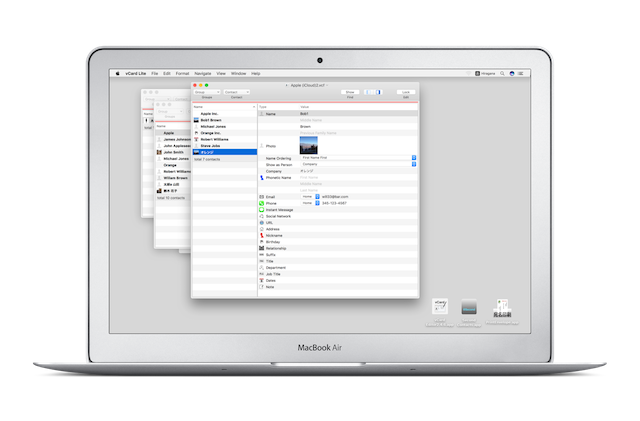Open the Window menu
The image size is (640, 421).
click(239, 74)
